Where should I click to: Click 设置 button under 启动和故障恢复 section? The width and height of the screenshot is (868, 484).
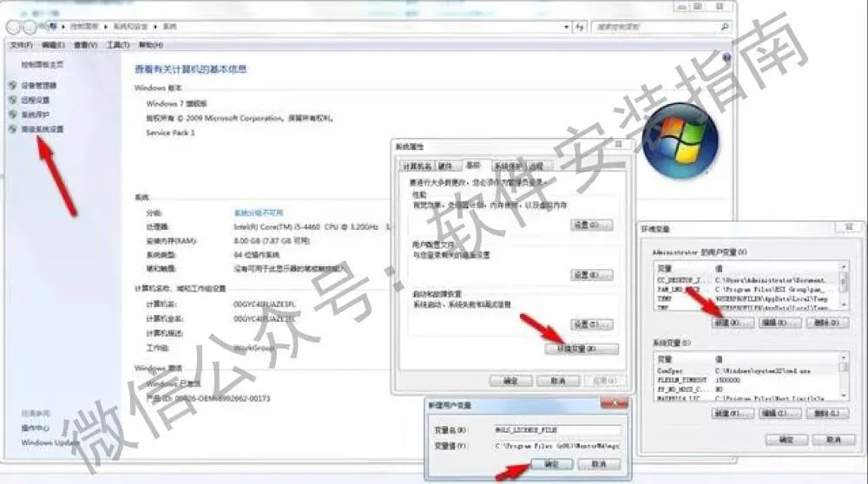(x=592, y=324)
